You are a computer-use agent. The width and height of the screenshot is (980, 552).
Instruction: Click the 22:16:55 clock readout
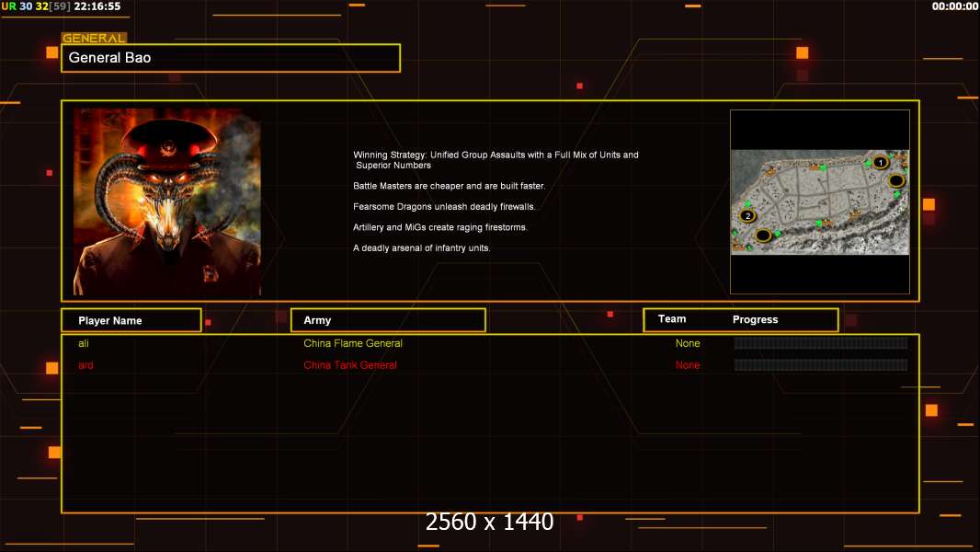[x=97, y=6]
